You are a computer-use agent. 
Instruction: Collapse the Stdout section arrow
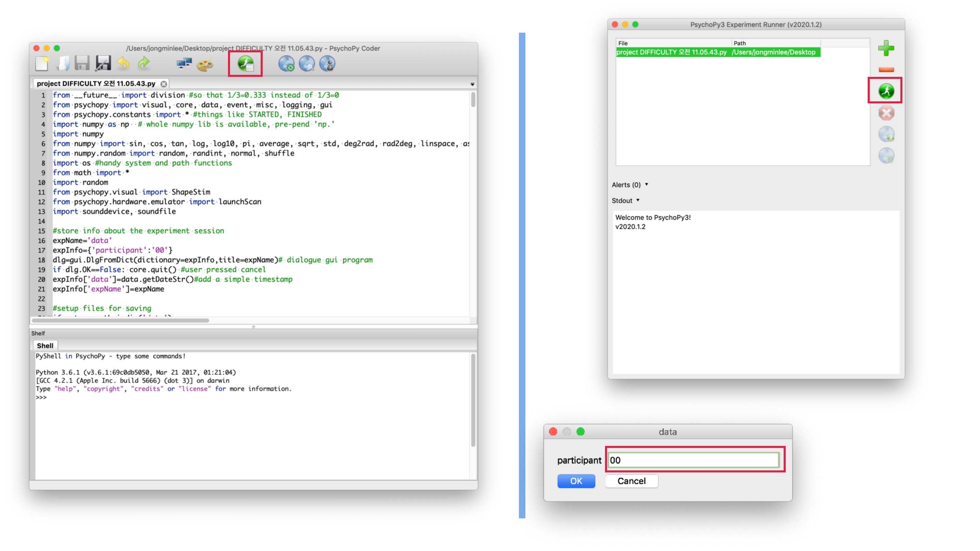638,200
